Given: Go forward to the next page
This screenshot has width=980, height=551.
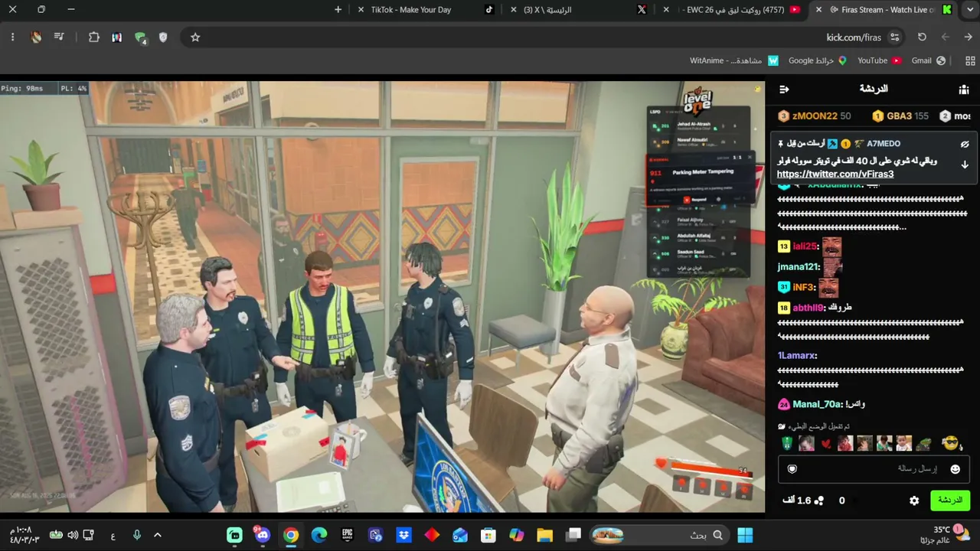Looking at the screenshot, I should (x=945, y=37).
